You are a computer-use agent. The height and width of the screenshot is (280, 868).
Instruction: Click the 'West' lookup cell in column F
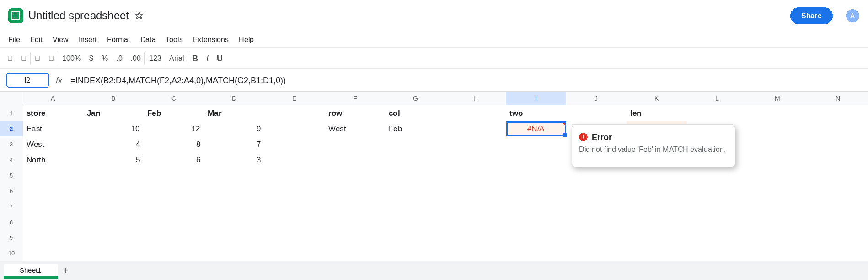click(x=355, y=129)
